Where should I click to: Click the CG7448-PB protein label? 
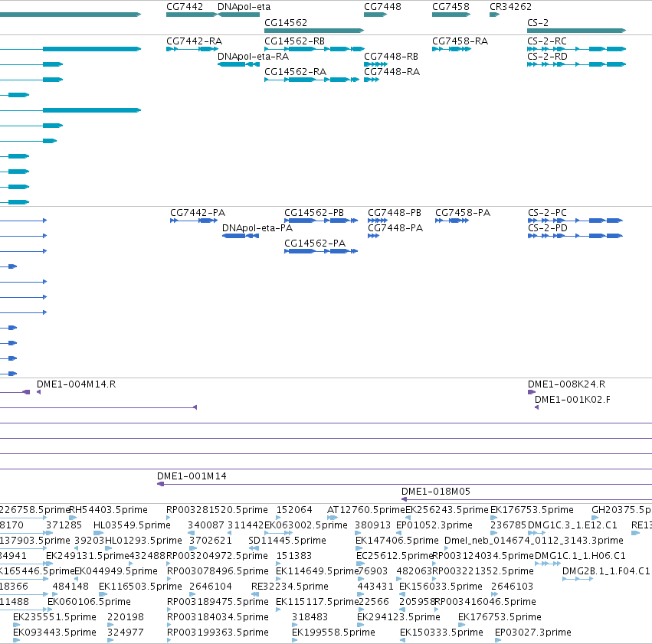point(395,213)
